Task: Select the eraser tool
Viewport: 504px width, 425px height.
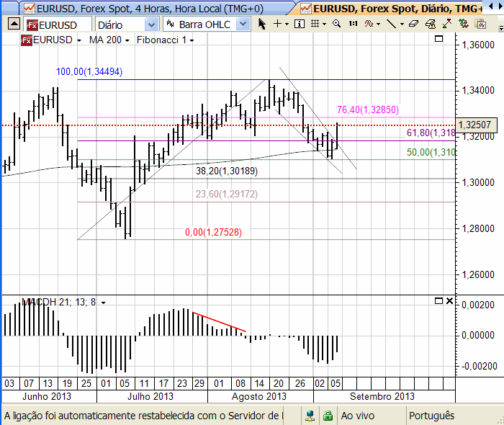Action: [x=413, y=24]
